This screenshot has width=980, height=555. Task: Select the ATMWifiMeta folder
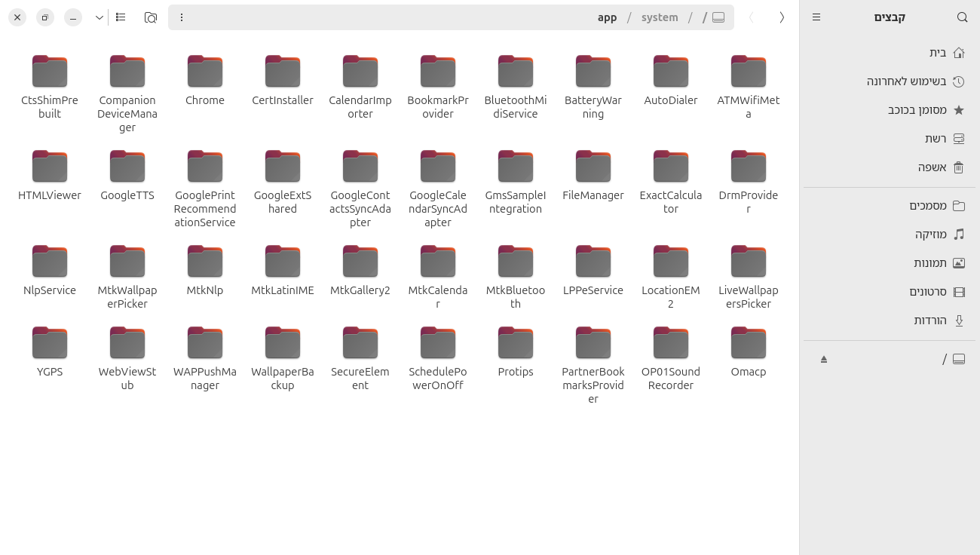(749, 87)
